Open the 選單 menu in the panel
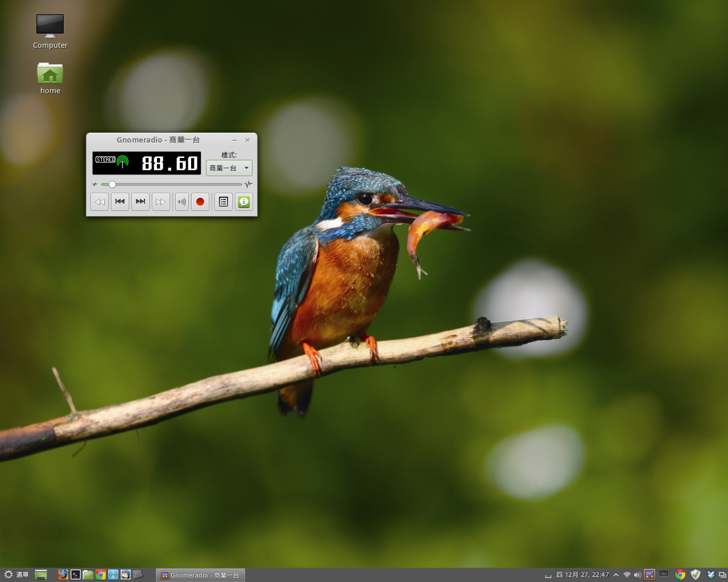The width and height of the screenshot is (728, 582). pyautogui.click(x=16, y=575)
